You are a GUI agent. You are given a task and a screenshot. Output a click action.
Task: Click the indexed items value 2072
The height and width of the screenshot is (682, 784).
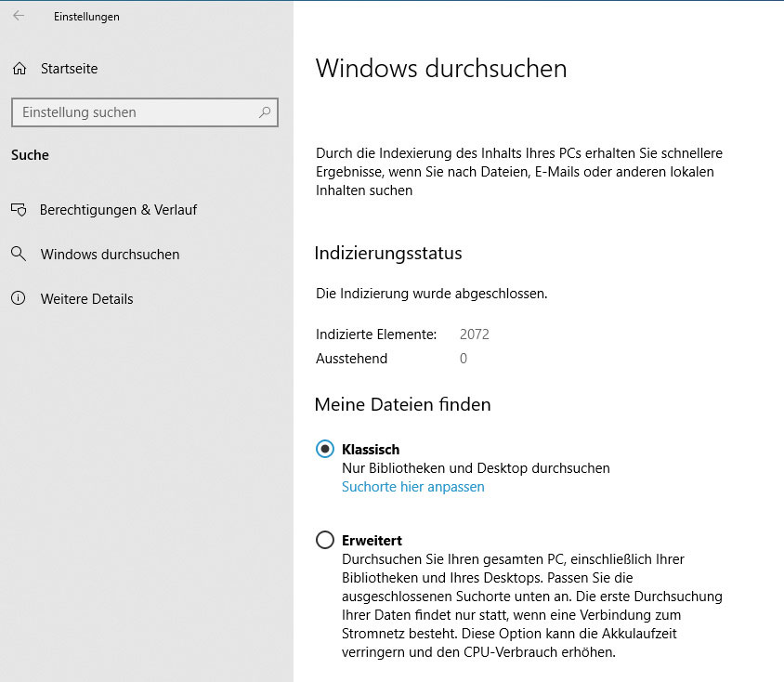[x=475, y=334]
